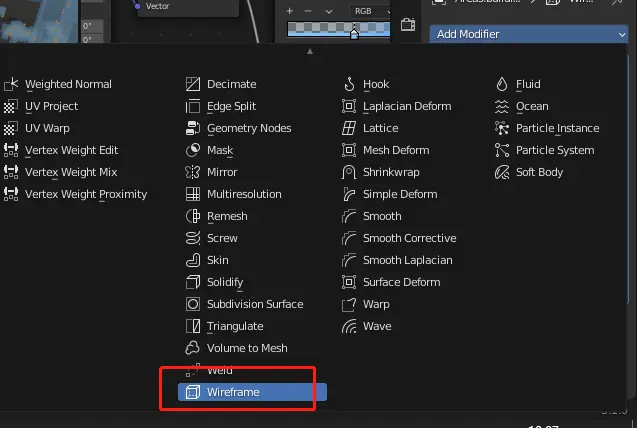Click the Geometry Nodes icon
Viewport: 637px width, 428px height.
pos(193,128)
